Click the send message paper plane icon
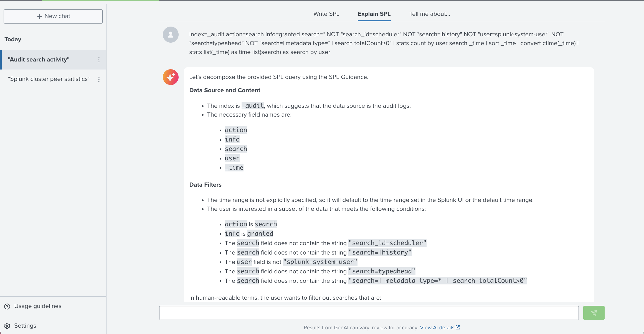The image size is (644, 334). 594,313
